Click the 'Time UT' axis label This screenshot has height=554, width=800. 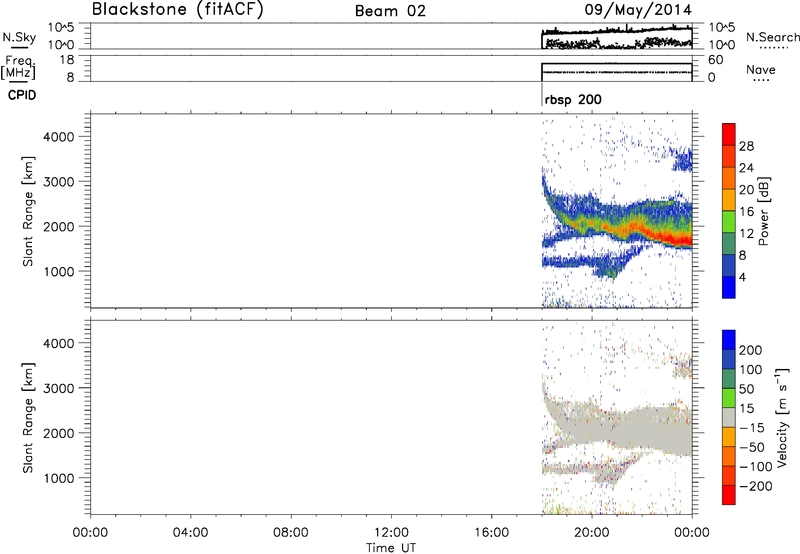click(391, 548)
